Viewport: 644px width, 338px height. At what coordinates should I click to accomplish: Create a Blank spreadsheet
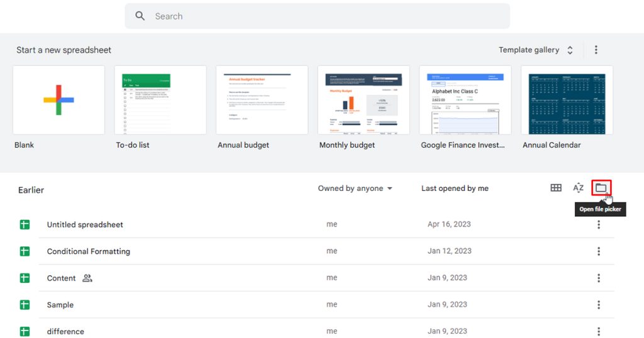(x=58, y=100)
